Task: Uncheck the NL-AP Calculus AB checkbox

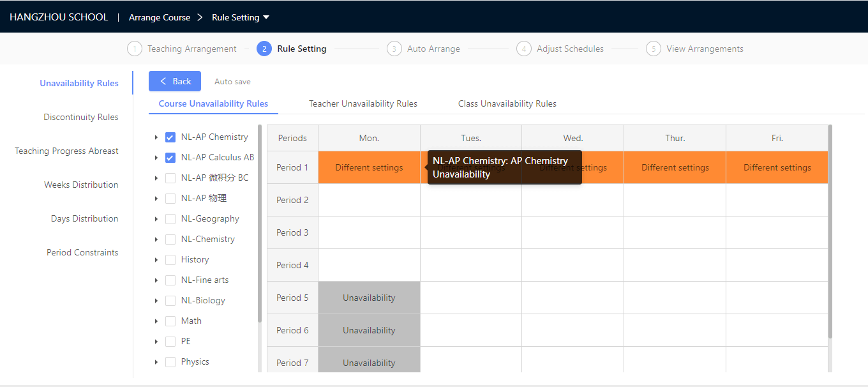Action: point(170,158)
